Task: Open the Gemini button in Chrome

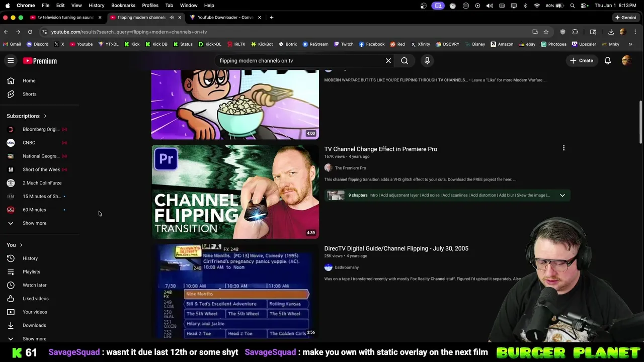Action: (625, 18)
